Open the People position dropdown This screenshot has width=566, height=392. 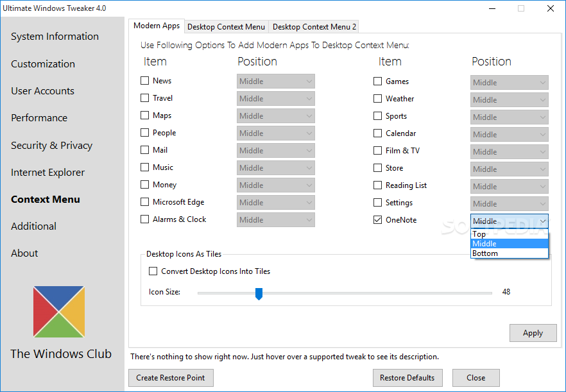pyautogui.click(x=276, y=133)
